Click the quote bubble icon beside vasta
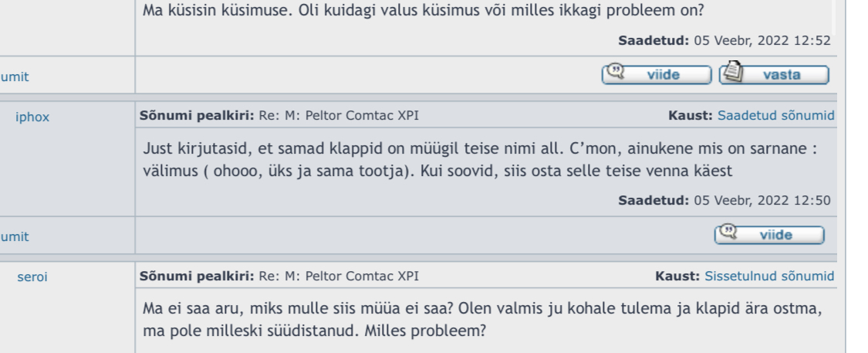The height and width of the screenshot is (353, 868). pos(616,74)
